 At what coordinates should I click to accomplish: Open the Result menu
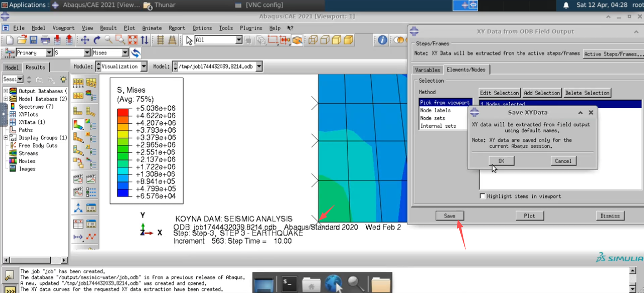point(108,28)
